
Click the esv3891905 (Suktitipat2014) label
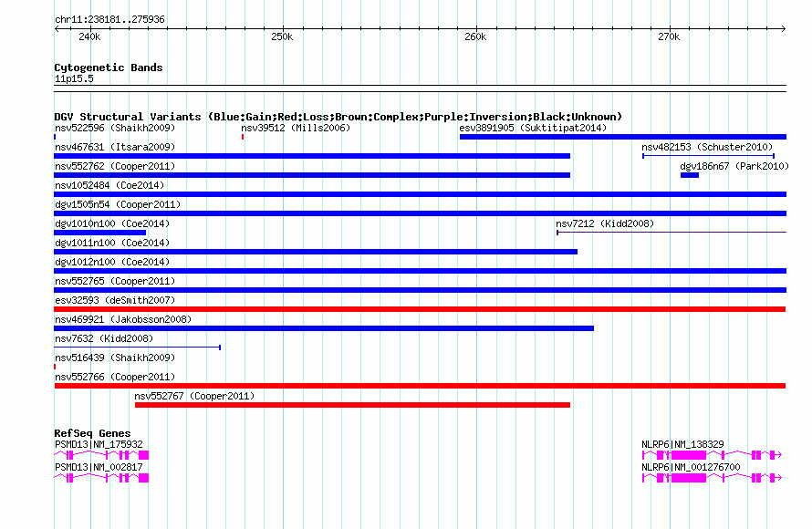533,128
